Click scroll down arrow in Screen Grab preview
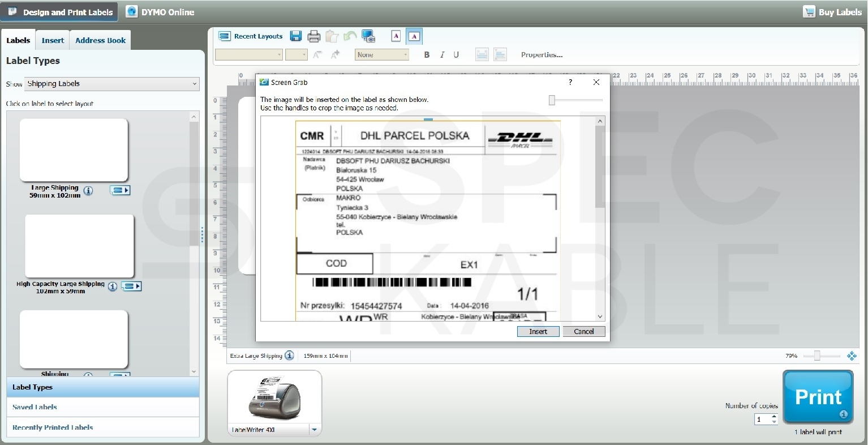This screenshot has height=445, width=868. point(600,317)
